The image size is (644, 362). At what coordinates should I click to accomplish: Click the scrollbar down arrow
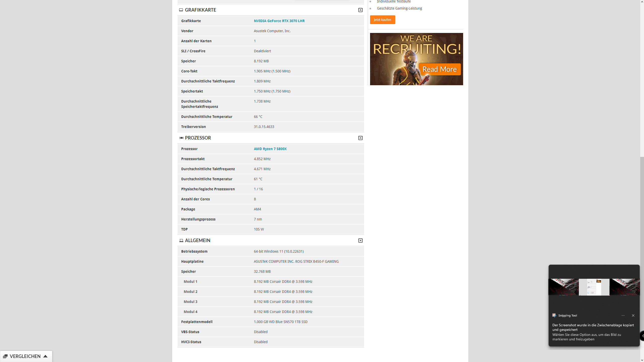click(642, 360)
